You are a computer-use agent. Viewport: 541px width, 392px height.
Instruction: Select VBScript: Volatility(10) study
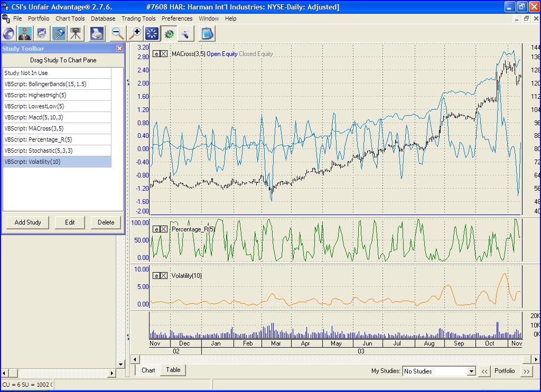pyautogui.click(x=57, y=162)
